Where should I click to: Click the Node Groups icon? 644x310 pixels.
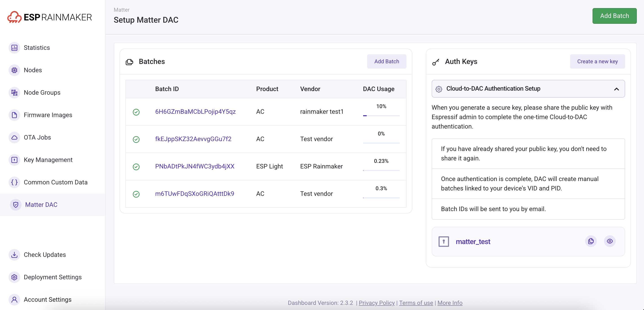pyautogui.click(x=14, y=92)
